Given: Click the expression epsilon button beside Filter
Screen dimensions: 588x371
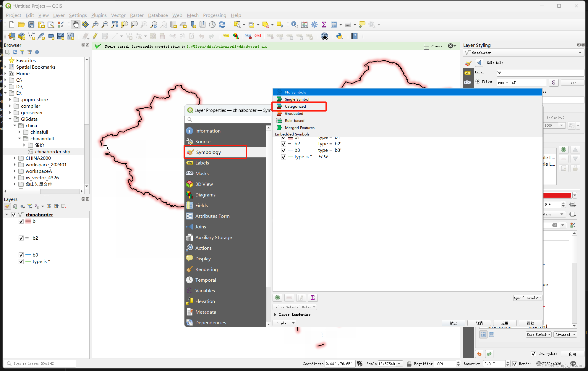Looking at the screenshot, I should pos(553,83).
